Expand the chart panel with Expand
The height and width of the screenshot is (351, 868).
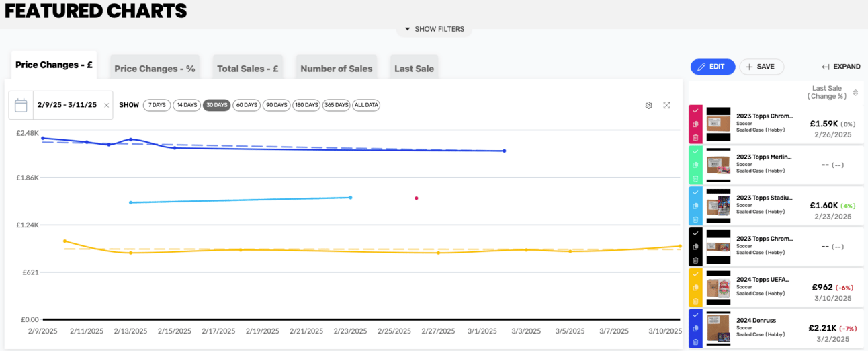[841, 67]
